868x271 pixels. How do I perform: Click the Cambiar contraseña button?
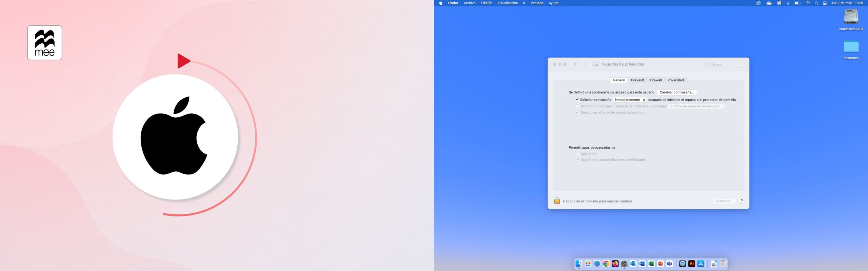tap(676, 92)
